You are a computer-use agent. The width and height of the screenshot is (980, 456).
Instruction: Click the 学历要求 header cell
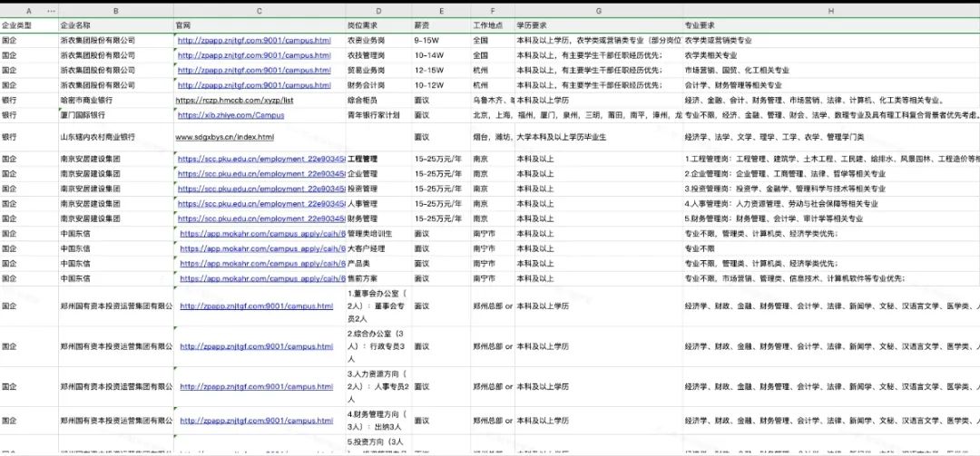(599, 25)
